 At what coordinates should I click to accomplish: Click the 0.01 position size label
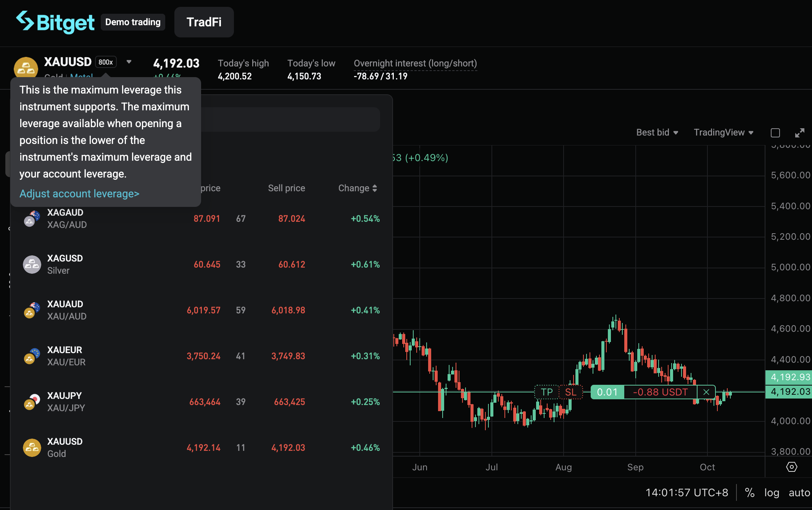pos(607,392)
